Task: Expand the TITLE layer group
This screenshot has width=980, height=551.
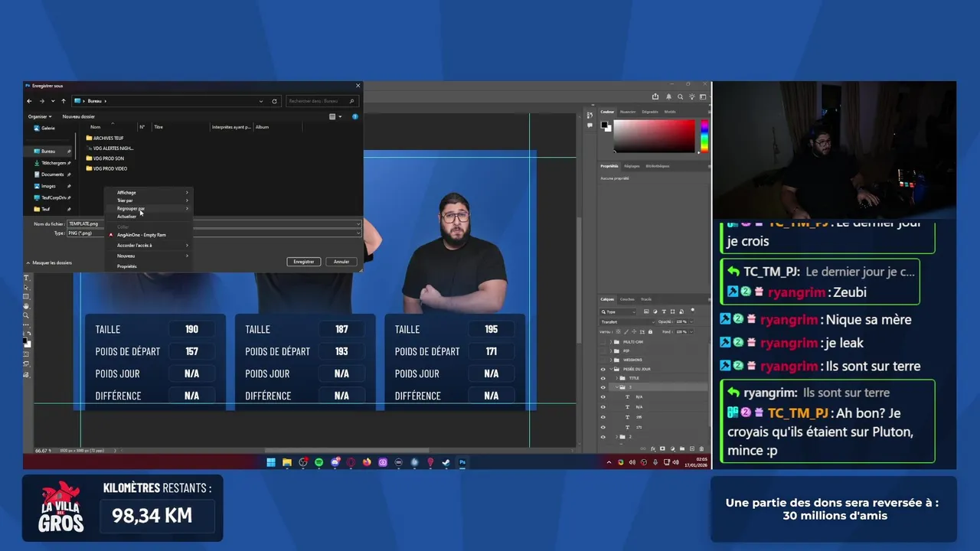Action: [x=617, y=378]
